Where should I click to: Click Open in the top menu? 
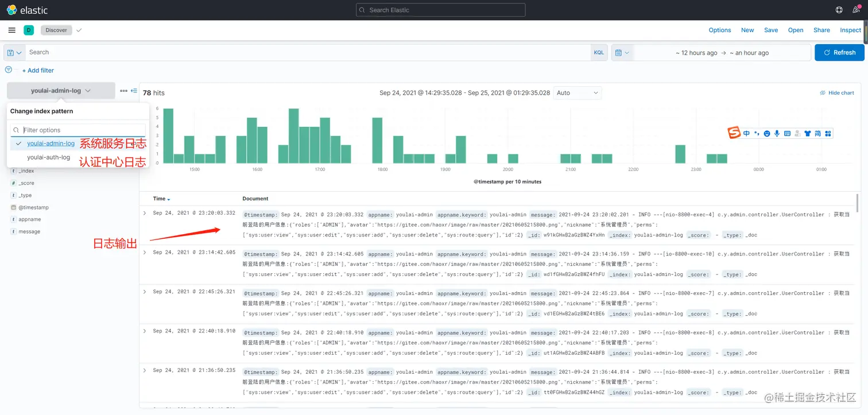click(x=796, y=30)
